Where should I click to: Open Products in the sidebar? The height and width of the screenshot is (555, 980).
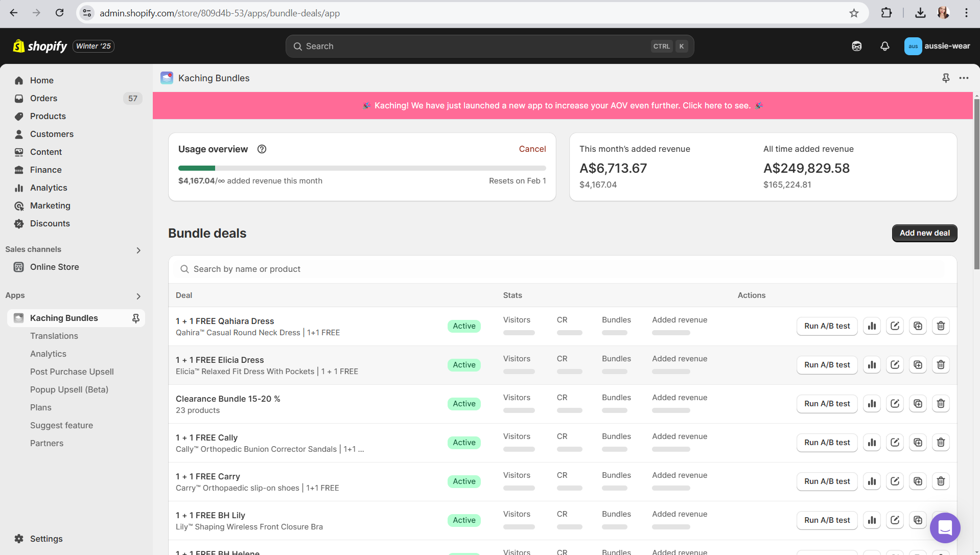76,117
